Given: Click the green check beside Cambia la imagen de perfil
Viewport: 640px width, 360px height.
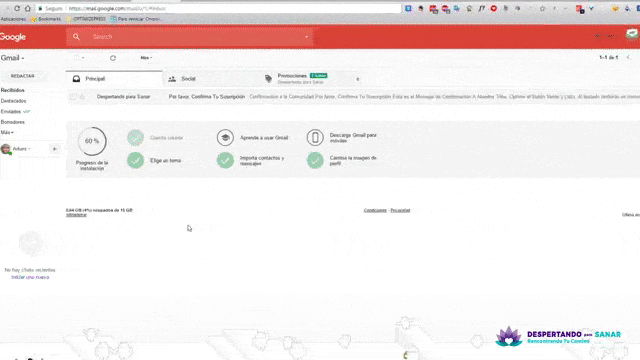Looking at the screenshot, I should 315,160.
